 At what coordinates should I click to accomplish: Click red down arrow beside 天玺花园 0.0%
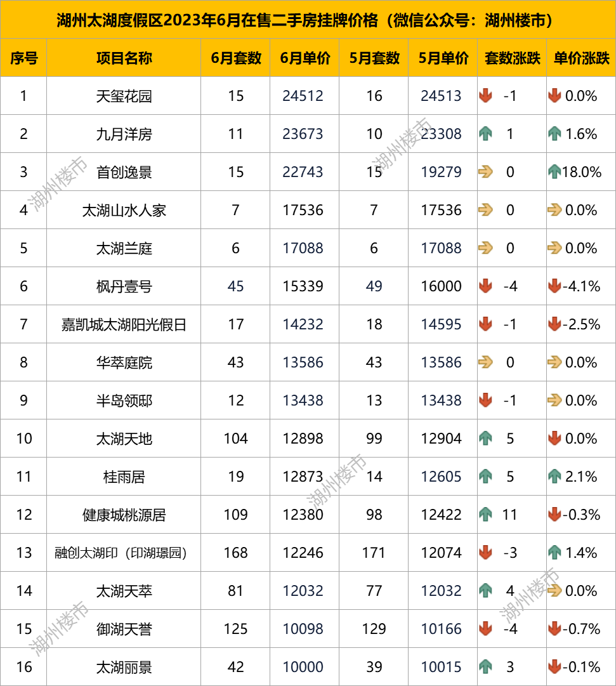click(554, 95)
